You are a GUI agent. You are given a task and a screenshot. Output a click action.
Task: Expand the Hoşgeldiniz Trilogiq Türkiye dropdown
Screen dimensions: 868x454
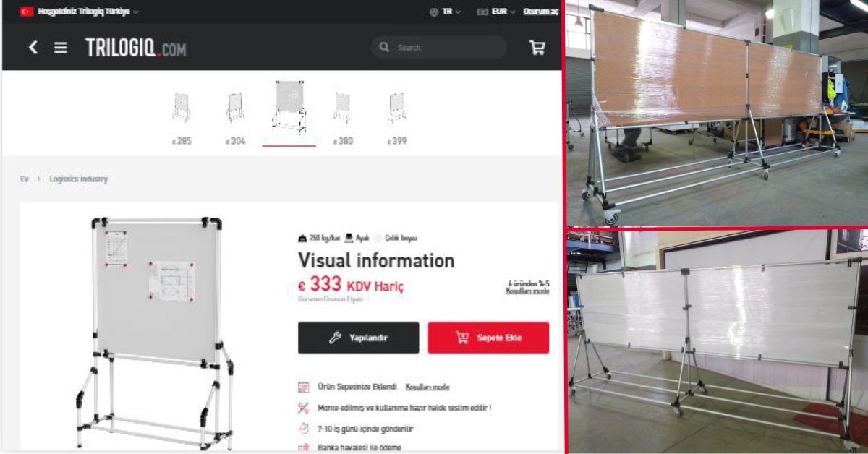coord(88,12)
